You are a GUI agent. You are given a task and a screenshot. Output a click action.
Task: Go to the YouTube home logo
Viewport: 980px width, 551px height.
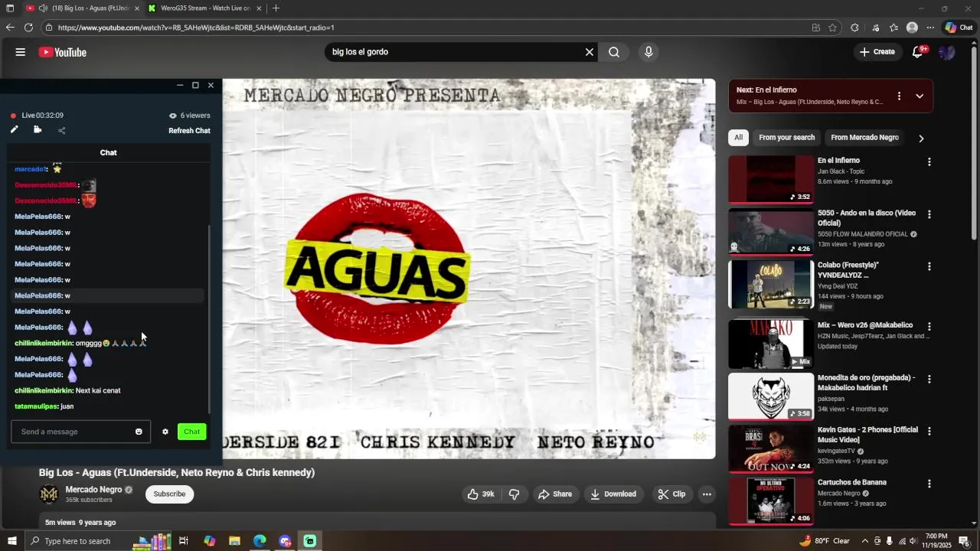tap(63, 52)
